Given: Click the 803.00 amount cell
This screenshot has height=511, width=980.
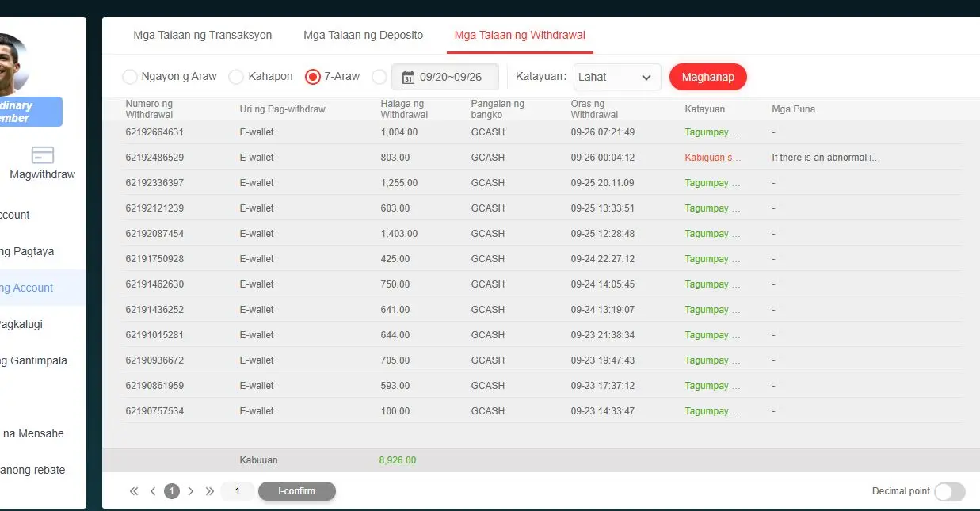Looking at the screenshot, I should pos(395,158).
